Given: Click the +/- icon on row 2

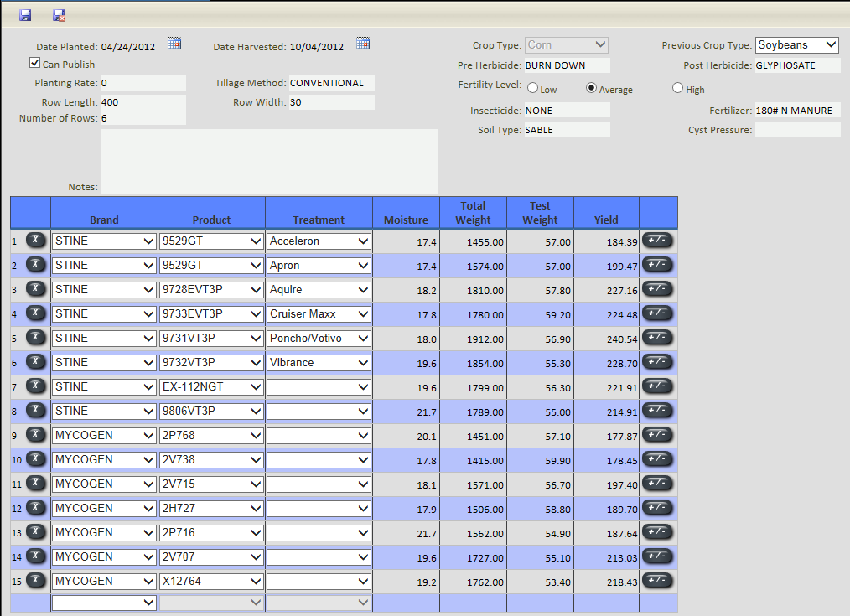Looking at the screenshot, I should pyautogui.click(x=657, y=265).
